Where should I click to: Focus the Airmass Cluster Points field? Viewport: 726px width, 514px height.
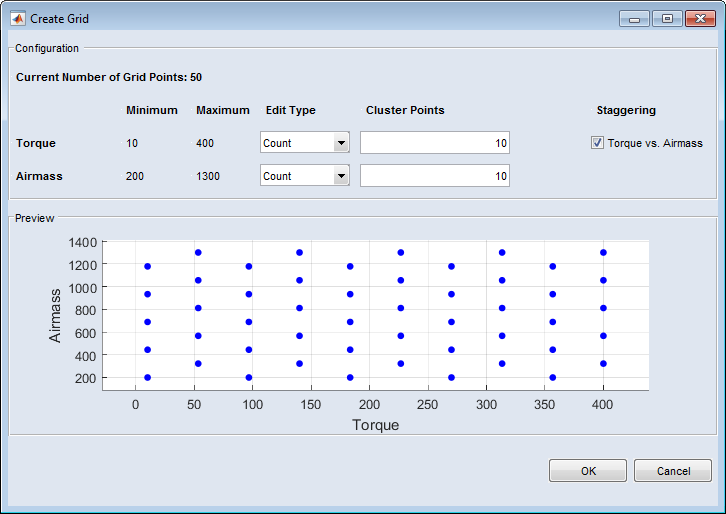point(435,176)
